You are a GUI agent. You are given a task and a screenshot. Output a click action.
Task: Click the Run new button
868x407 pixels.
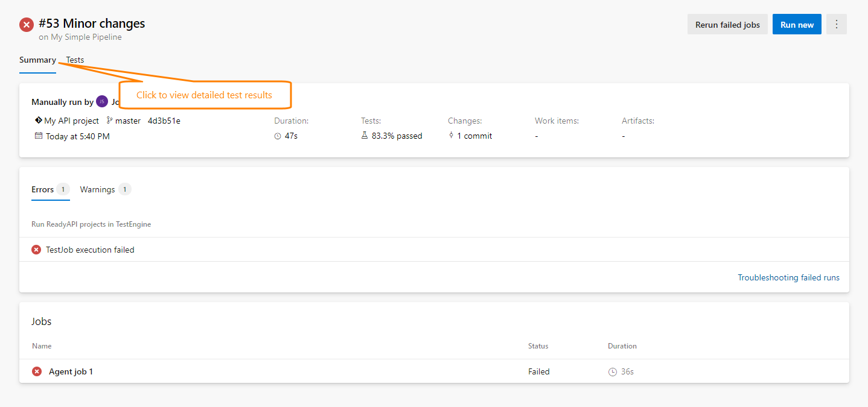(x=797, y=24)
